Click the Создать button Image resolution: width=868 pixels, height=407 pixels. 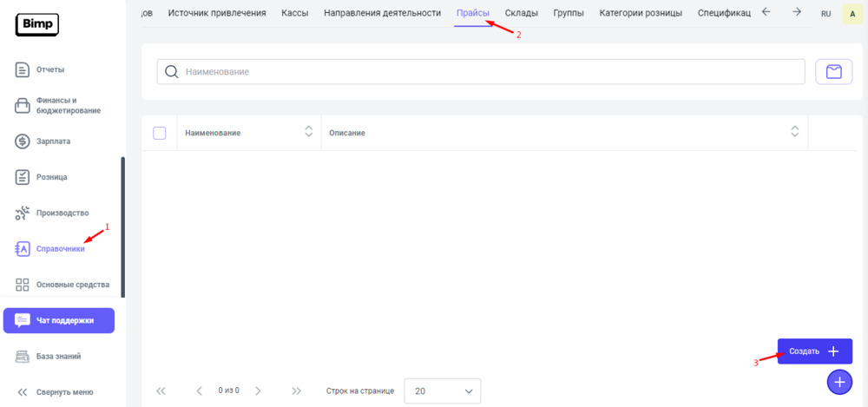814,351
